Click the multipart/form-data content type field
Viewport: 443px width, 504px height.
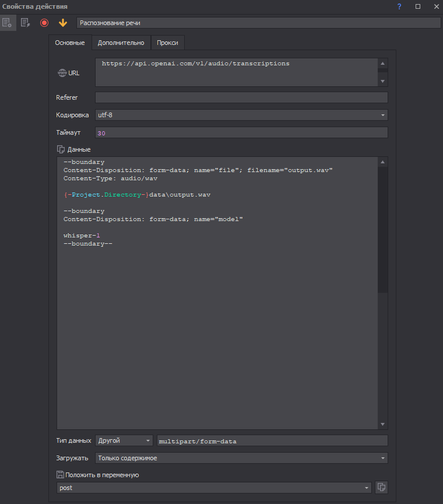273,440
